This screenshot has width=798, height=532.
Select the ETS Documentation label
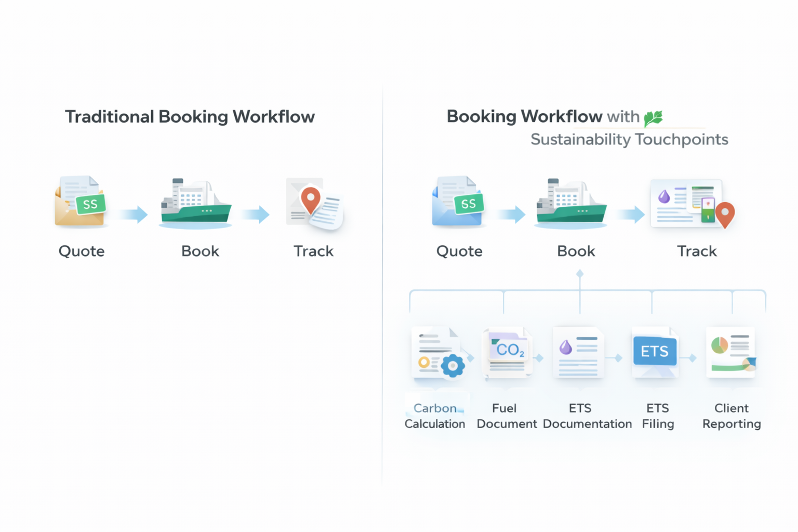587,416
